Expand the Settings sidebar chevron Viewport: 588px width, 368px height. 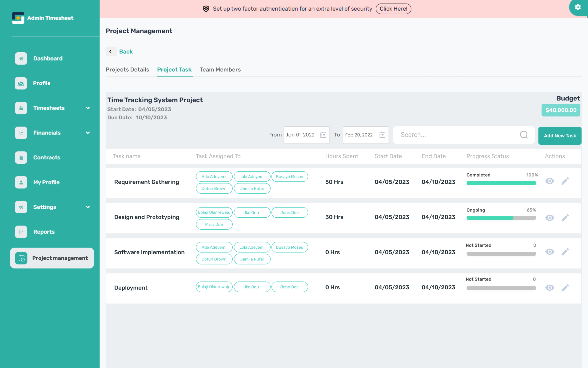coord(88,207)
